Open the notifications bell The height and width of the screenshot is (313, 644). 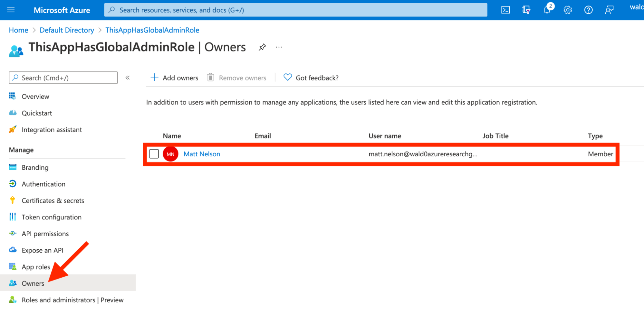click(x=547, y=10)
